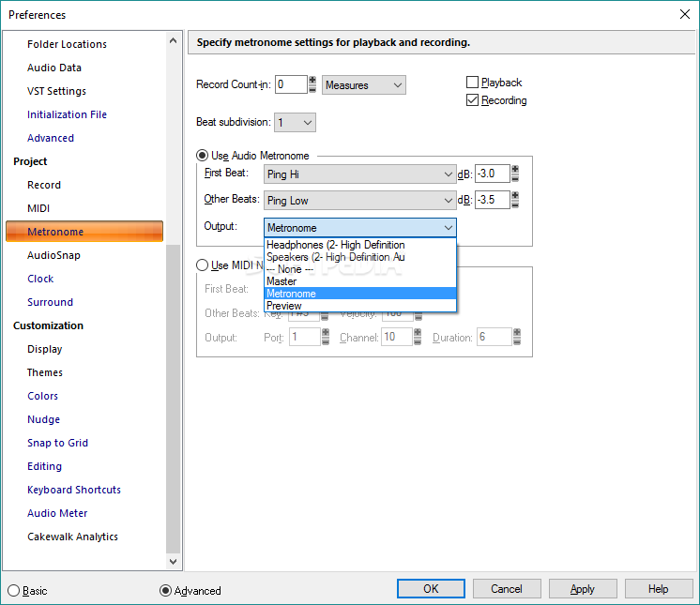This screenshot has height=605, width=700.
Task: Apply the metronome settings
Action: pyautogui.click(x=583, y=589)
